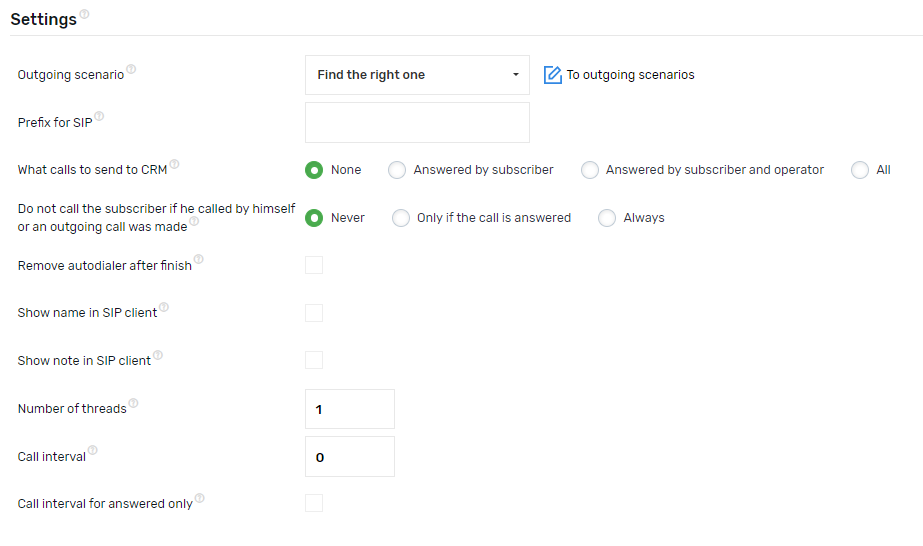Choose Answered by subscriber and operator
This screenshot has width=923, height=546.
coord(590,170)
